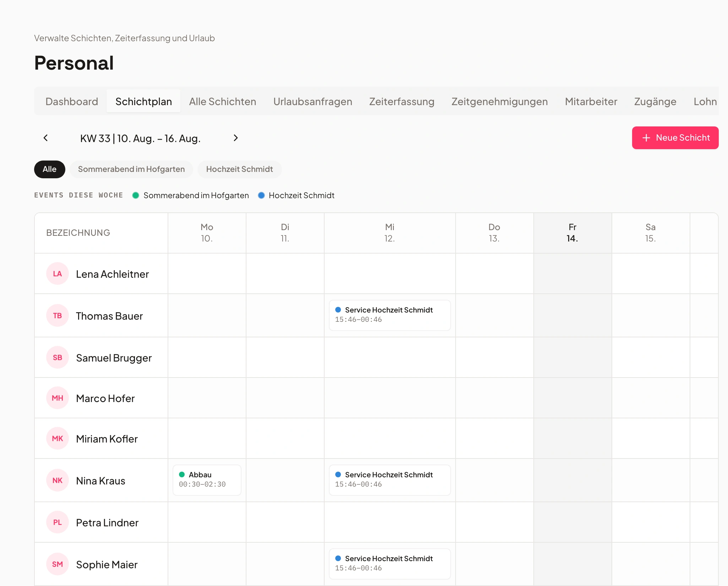Image resolution: width=728 pixels, height=586 pixels.
Task: Select the Alle filter chip
Action: coord(49,169)
